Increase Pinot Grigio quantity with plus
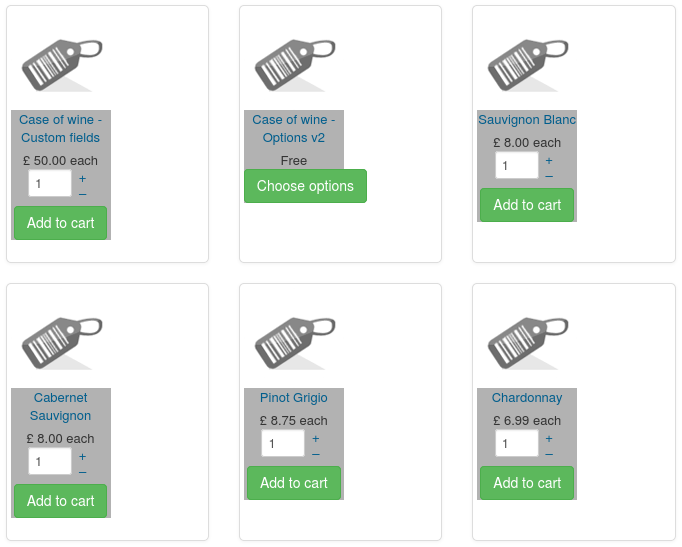 click(316, 438)
